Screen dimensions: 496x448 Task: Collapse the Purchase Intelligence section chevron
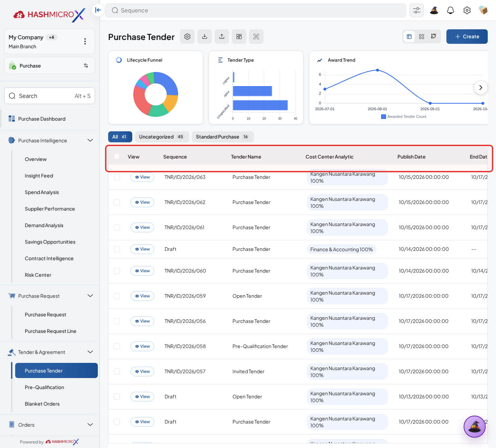(x=90, y=140)
